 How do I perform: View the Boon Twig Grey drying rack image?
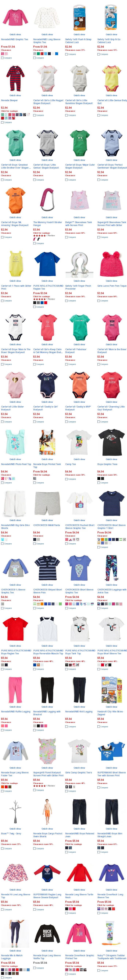click(15, 811)
